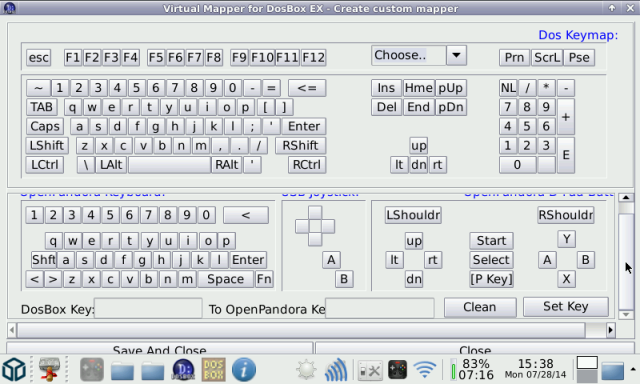Viewport: 640px width, 384px height.
Task: Open the WiFi network tray icon
Action: 424,370
